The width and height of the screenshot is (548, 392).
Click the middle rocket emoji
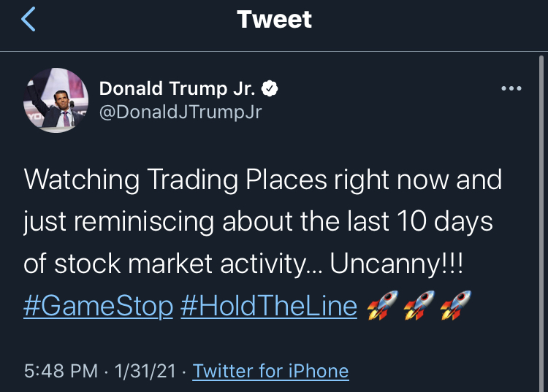pyautogui.click(x=419, y=304)
